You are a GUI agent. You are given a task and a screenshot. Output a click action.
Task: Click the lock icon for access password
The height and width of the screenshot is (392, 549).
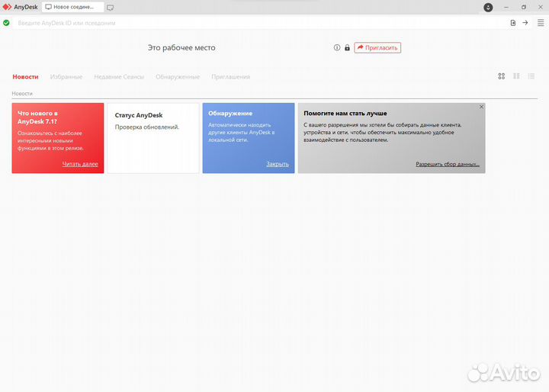(347, 47)
